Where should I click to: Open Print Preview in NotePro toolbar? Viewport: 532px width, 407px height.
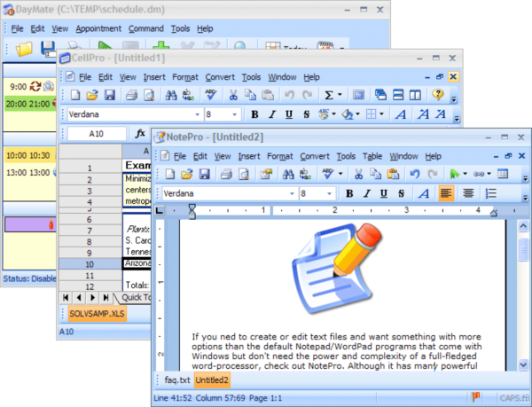(244, 175)
